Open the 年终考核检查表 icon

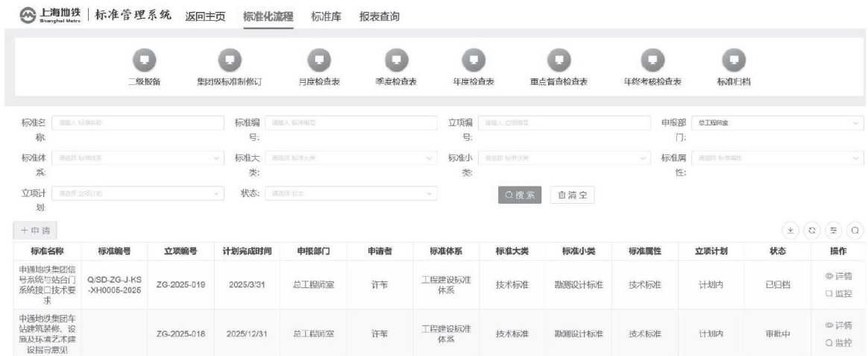point(652,61)
